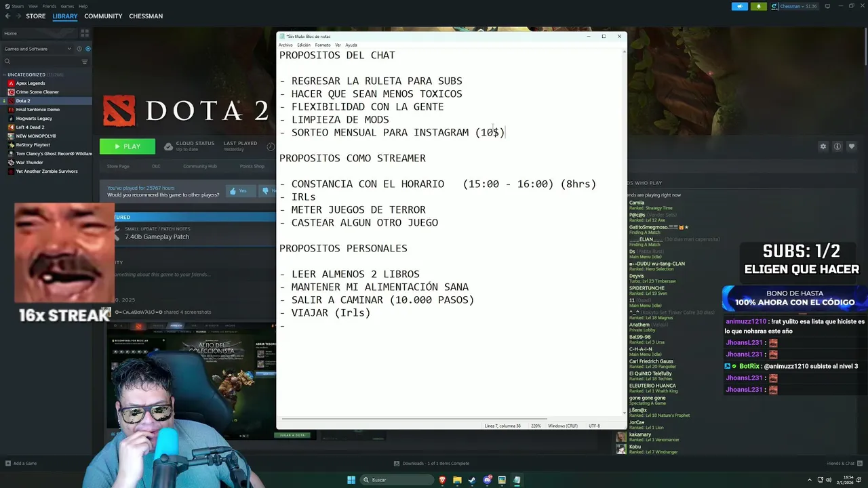Open Ver menu in Notepad
Viewport: 868px width, 488px height.
[338, 45]
